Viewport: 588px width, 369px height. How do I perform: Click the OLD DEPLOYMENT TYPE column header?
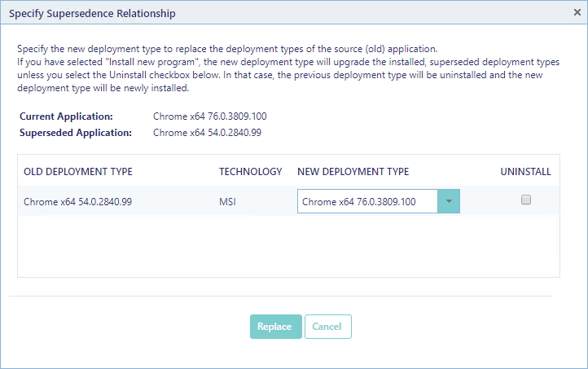pos(78,172)
